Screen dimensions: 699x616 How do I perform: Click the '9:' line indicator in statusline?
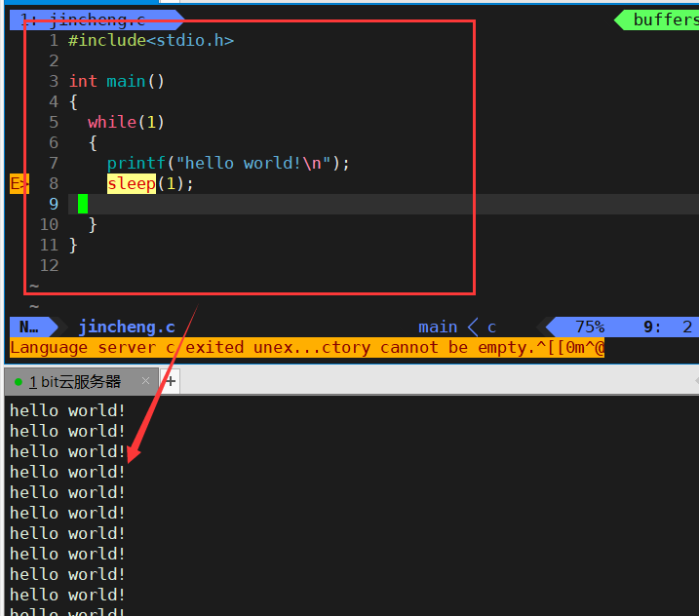click(x=652, y=327)
